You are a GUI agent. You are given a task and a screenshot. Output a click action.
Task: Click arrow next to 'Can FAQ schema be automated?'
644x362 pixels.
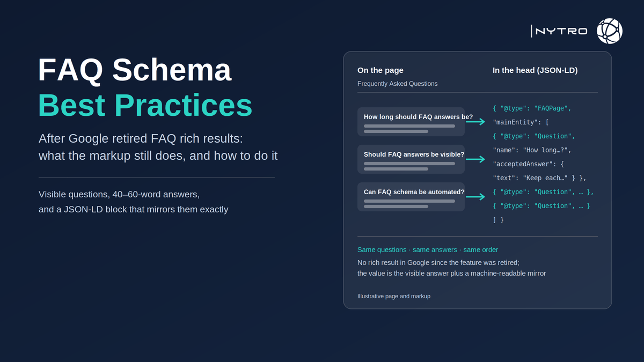point(475,197)
